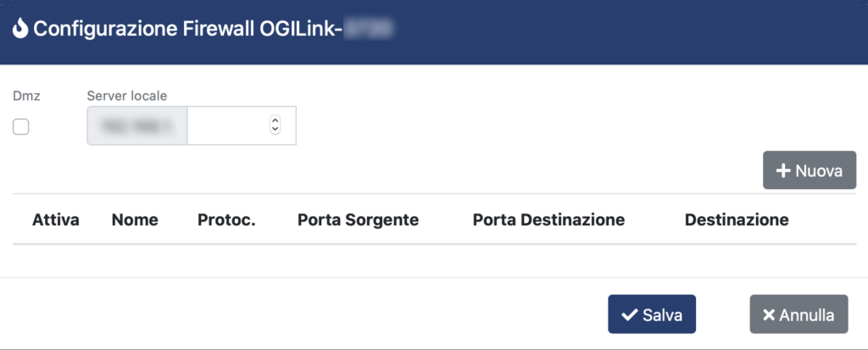Click the X icon on the Annulla button
This screenshot has width=868, height=350.
[769, 315]
